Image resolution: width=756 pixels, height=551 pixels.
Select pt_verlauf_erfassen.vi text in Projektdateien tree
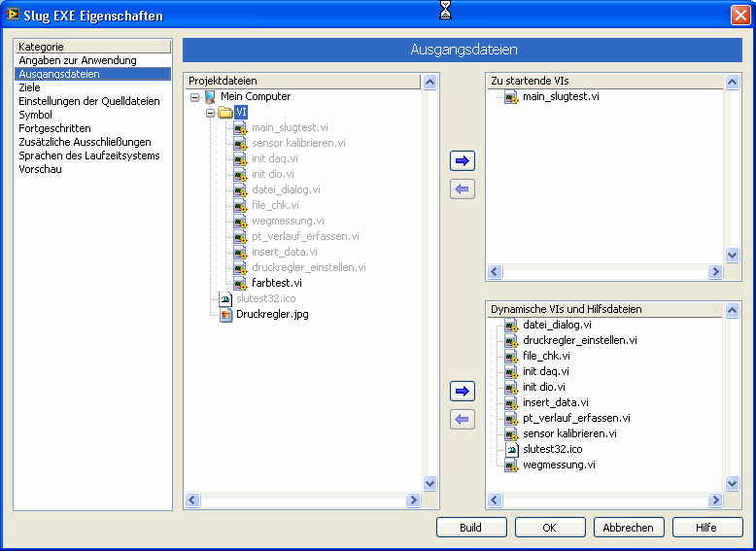click(x=305, y=237)
